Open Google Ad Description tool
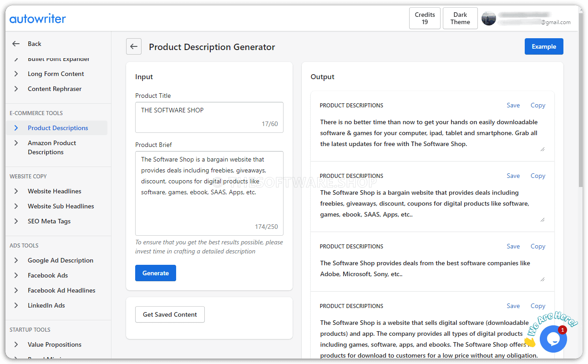This screenshot has height=364, width=588. [x=61, y=260]
